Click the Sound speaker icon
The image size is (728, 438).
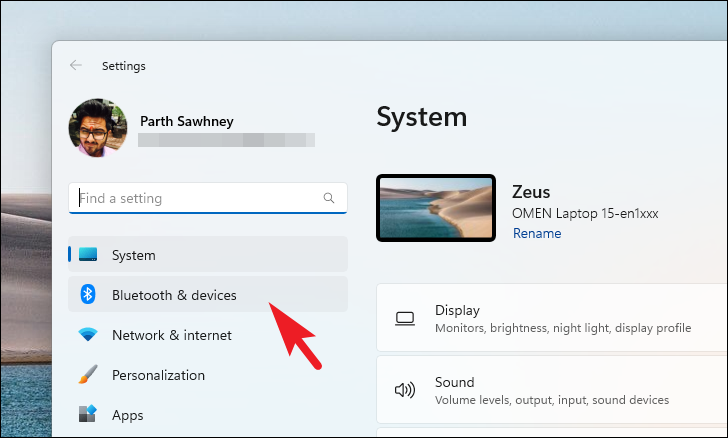pyautogui.click(x=405, y=390)
